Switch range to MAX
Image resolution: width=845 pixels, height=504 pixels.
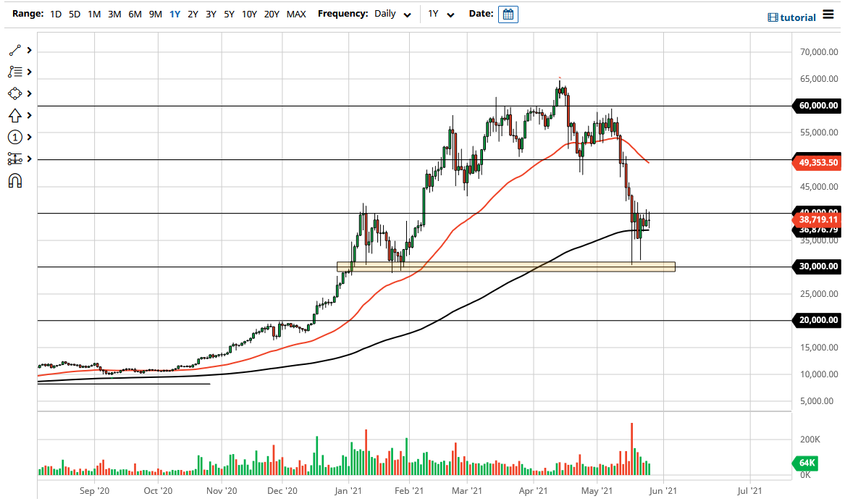(x=295, y=14)
